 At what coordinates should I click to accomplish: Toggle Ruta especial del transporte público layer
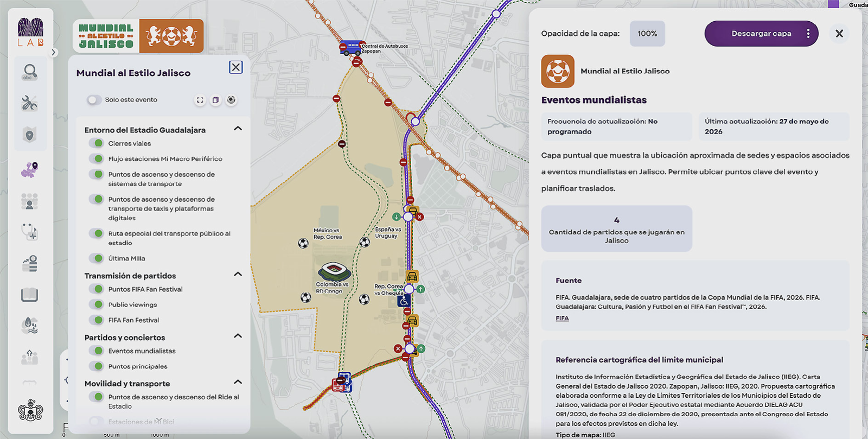97,233
